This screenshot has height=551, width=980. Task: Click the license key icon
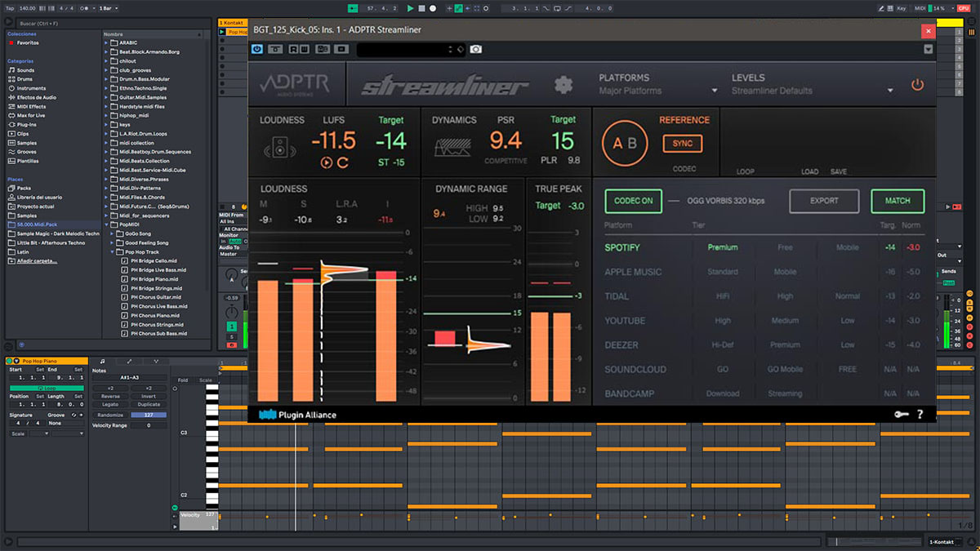tap(902, 415)
